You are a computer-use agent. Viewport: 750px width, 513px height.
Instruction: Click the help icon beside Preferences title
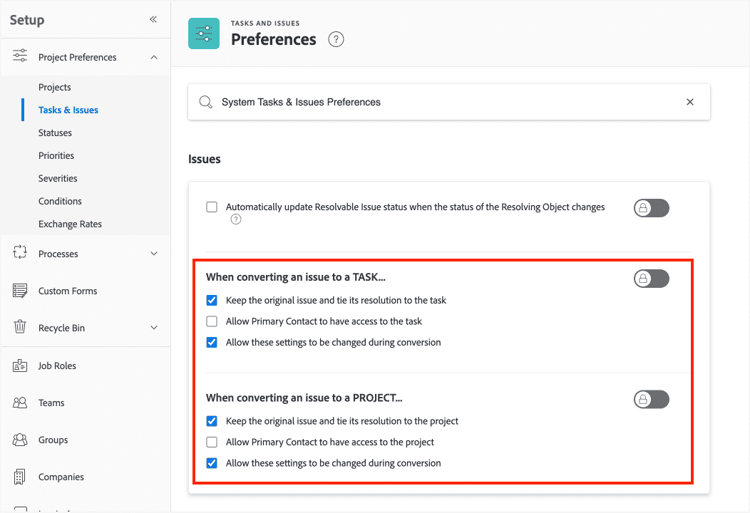click(x=336, y=40)
